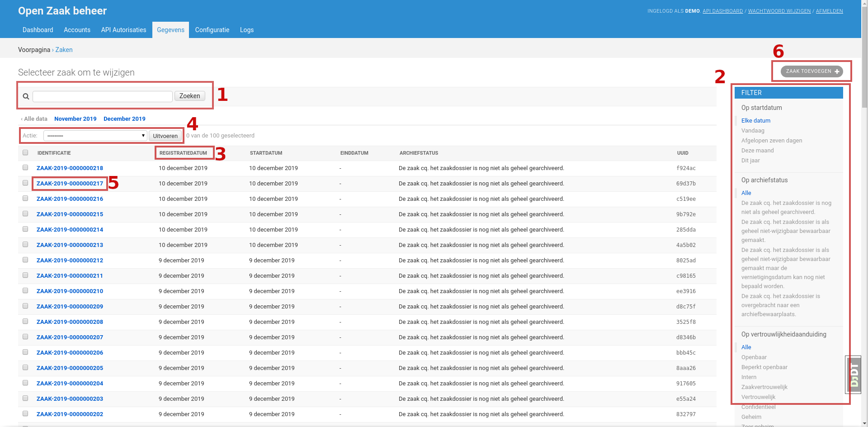Tick the checkbox for ZAAK-2019-0000000215
This screenshot has width=868, height=427.
25,213
